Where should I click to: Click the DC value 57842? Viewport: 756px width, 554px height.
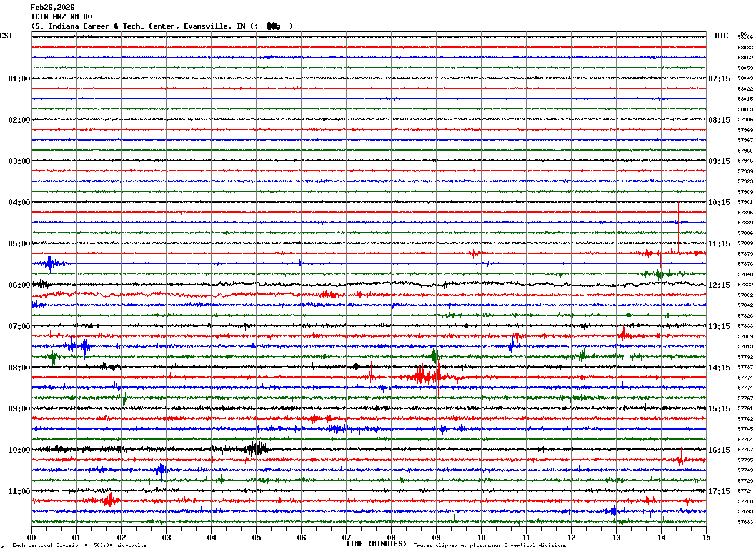pyautogui.click(x=745, y=306)
